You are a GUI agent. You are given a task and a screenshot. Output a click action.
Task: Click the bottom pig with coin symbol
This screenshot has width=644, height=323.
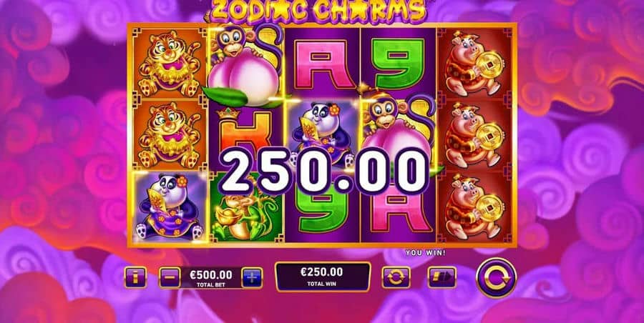(x=474, y=207)
